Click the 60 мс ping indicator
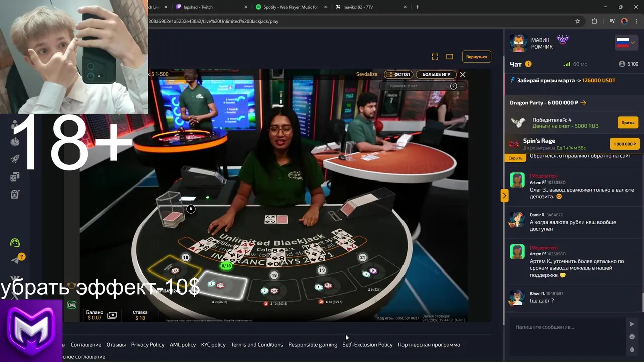Image resolution: width=644 pixels, height=362 pixels. click(x=575, y=64)
